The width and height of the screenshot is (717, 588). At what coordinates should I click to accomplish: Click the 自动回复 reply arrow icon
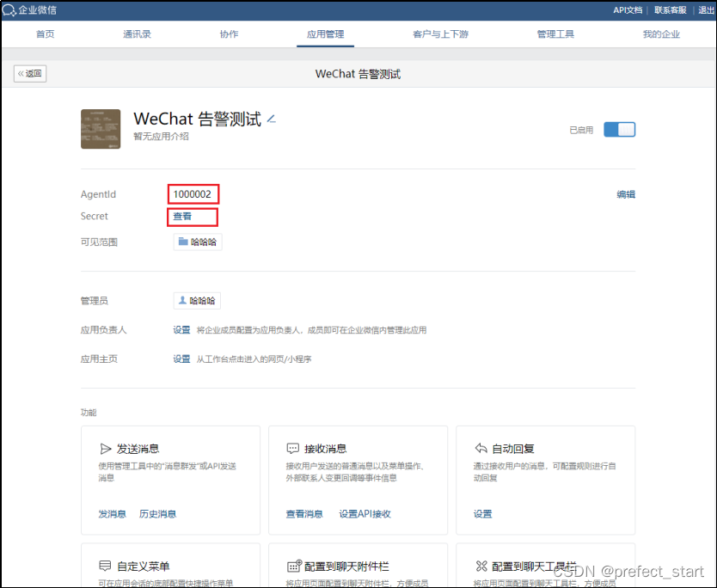(x=481, y=448)
